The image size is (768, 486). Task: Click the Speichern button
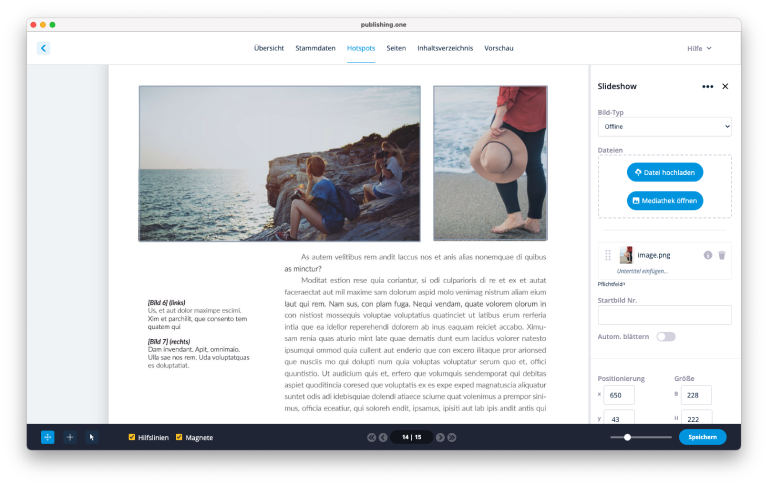tap(702, 437)
